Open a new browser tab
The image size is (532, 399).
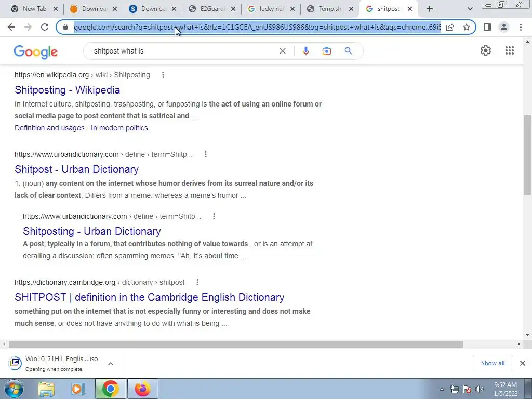click(430, 9)
